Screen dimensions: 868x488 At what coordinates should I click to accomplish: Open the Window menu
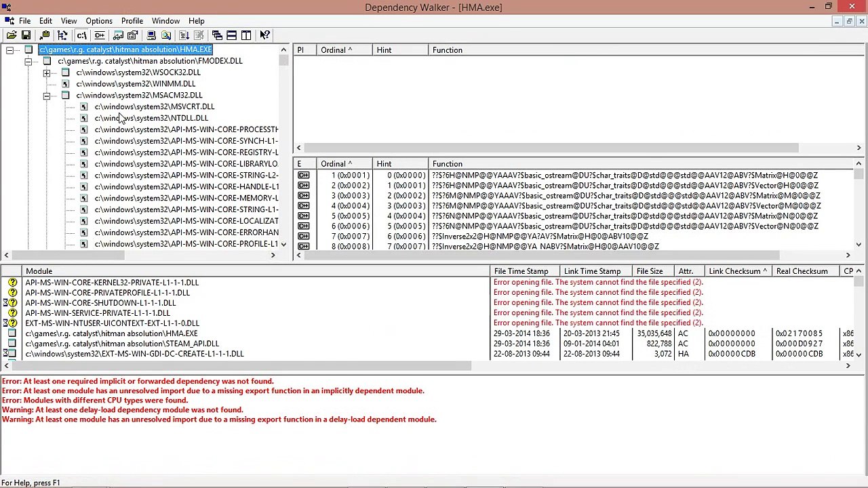165,21
